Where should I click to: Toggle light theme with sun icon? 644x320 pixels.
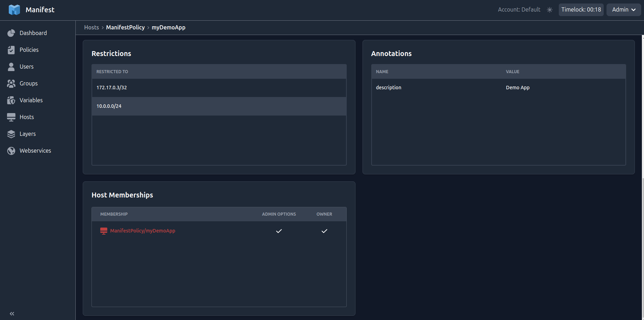pyautogui.click(x=550, y=10)
